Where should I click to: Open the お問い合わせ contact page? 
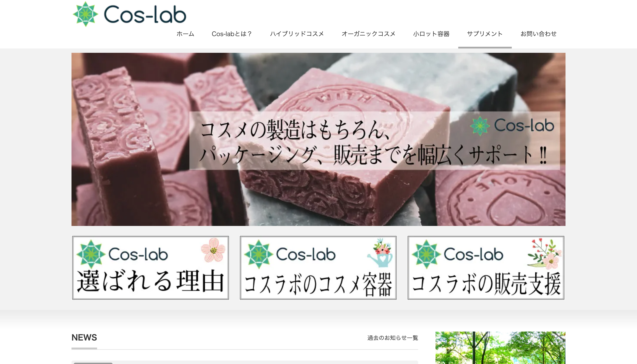point(538,34)
